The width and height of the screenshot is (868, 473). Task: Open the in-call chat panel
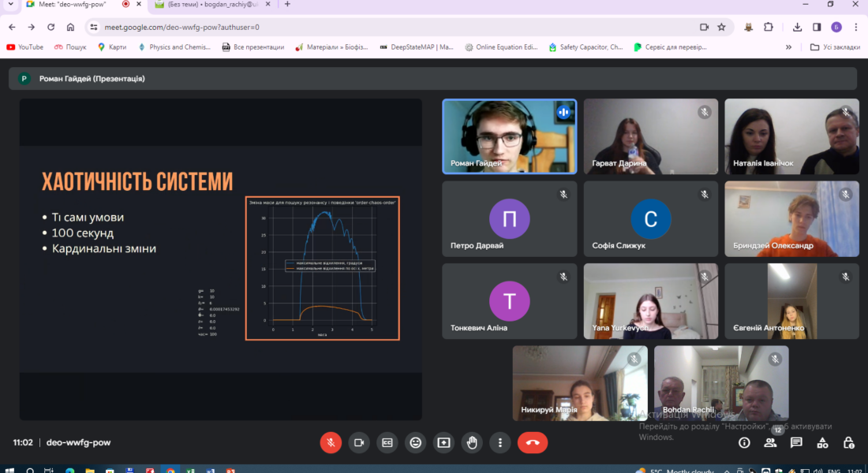796,443
